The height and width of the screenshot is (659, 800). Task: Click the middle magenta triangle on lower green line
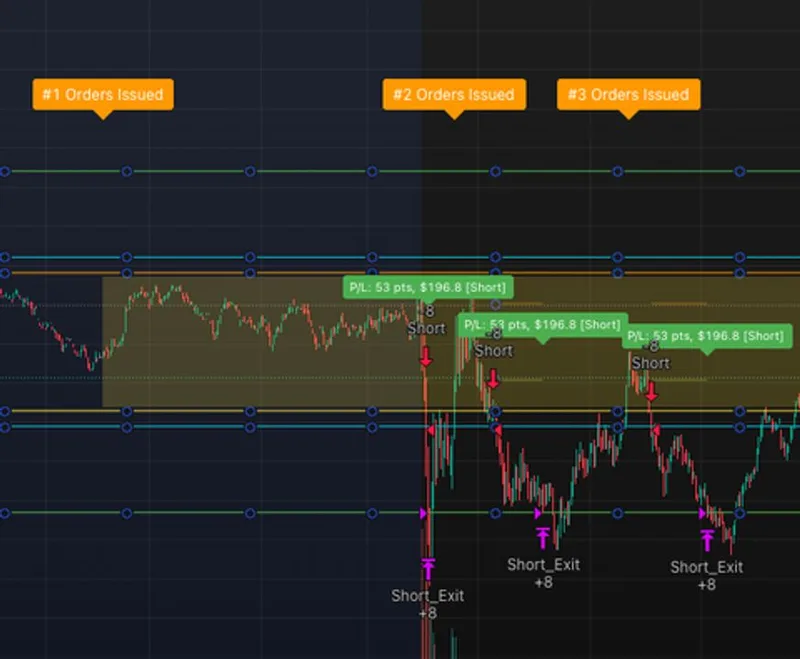tap(538, 513)
